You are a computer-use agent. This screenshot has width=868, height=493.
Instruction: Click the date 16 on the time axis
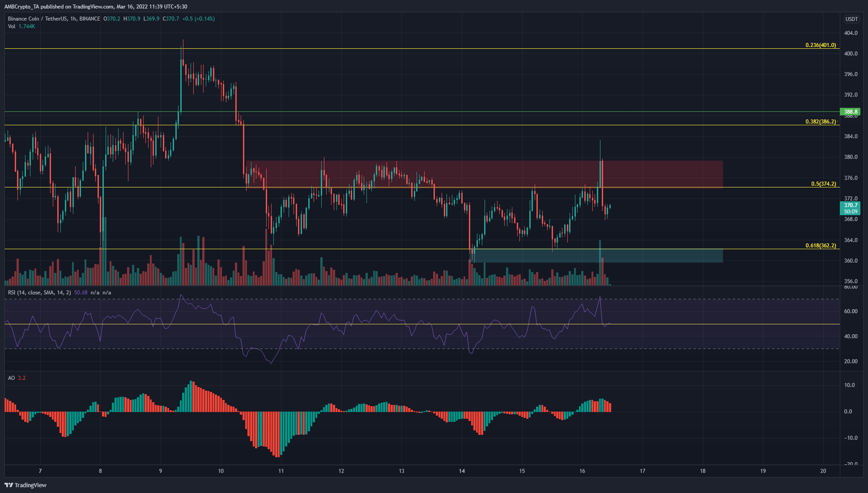click(x=583, y=471)
